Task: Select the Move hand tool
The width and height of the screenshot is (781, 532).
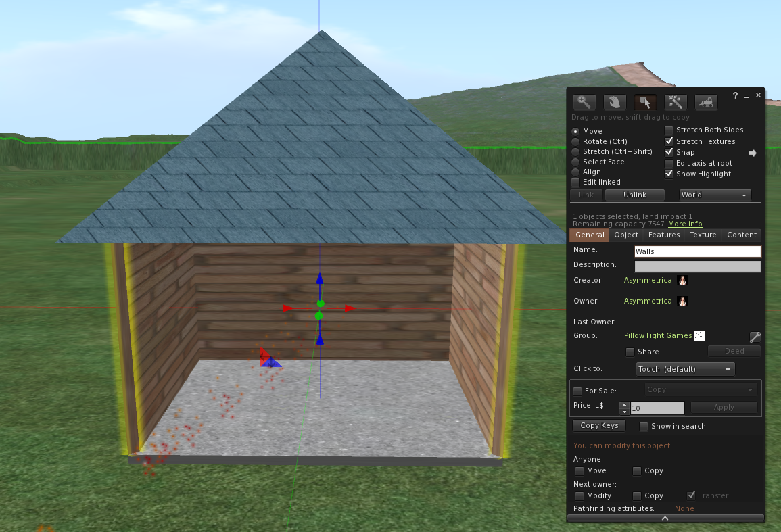Action: pyautogui.click(x=615, y=102)
